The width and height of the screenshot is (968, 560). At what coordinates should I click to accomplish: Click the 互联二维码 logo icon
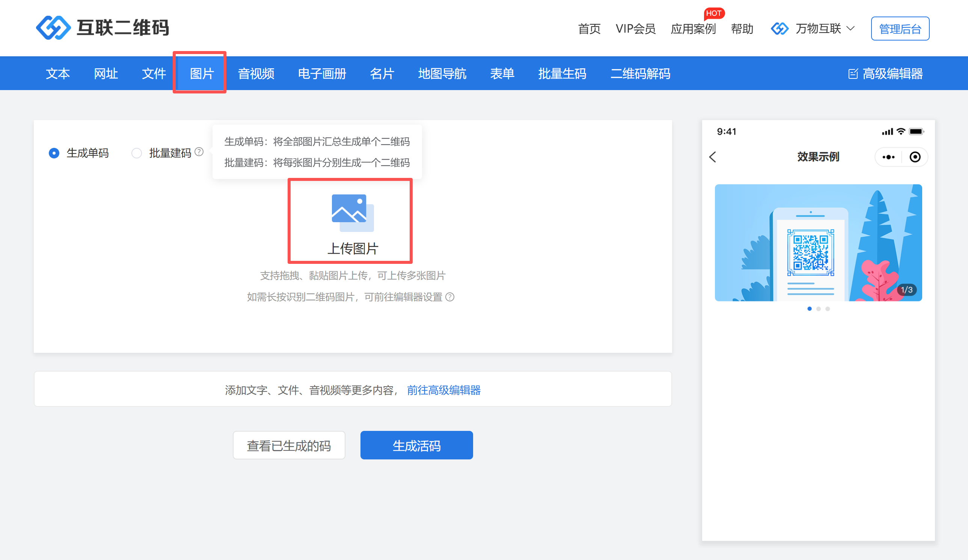pyautogui.click(x=53, y=28)
